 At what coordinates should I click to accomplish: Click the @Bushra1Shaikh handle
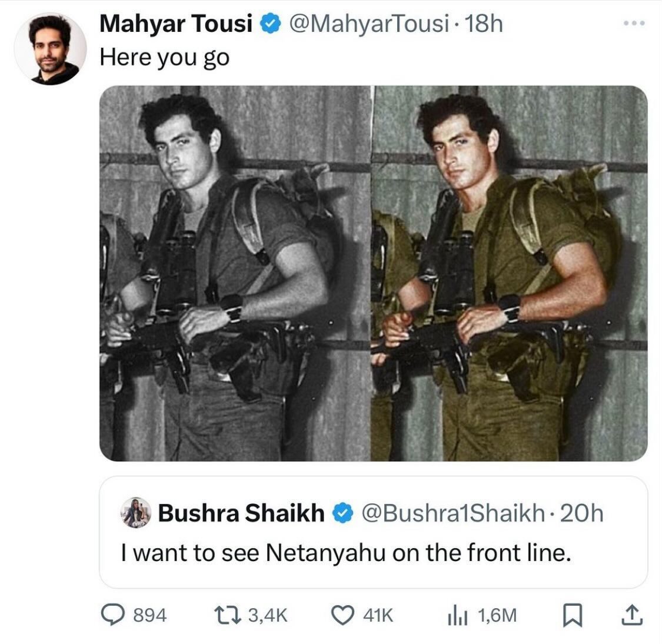pos(454,513)
